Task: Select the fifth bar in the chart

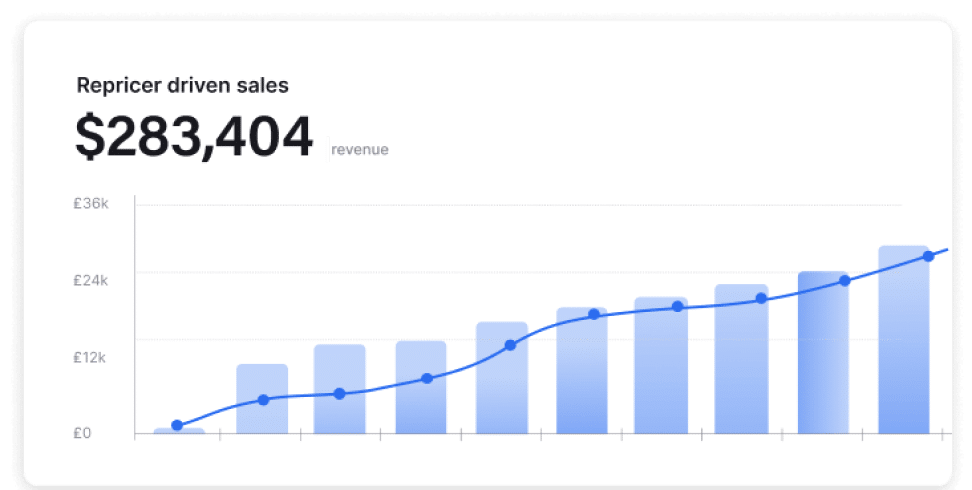Action: pos(502,378)
